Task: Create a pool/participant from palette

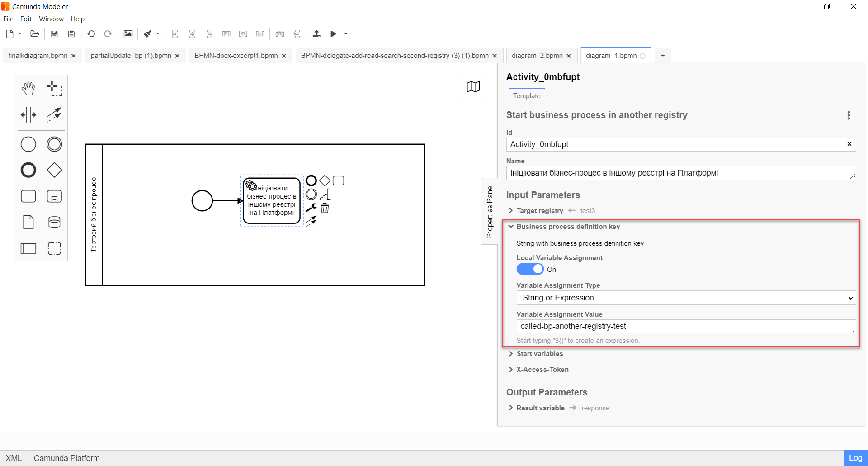Action: (28, 248)
